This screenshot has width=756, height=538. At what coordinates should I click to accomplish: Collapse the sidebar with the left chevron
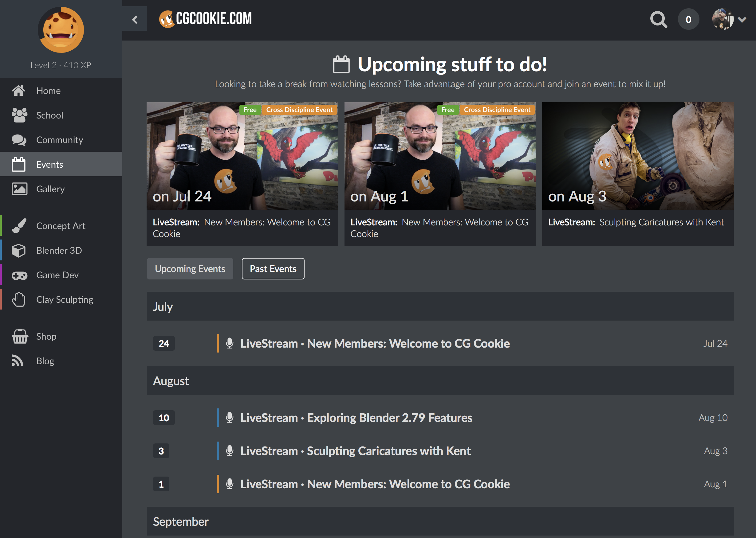pyautogui.click(x=135, y=20)
